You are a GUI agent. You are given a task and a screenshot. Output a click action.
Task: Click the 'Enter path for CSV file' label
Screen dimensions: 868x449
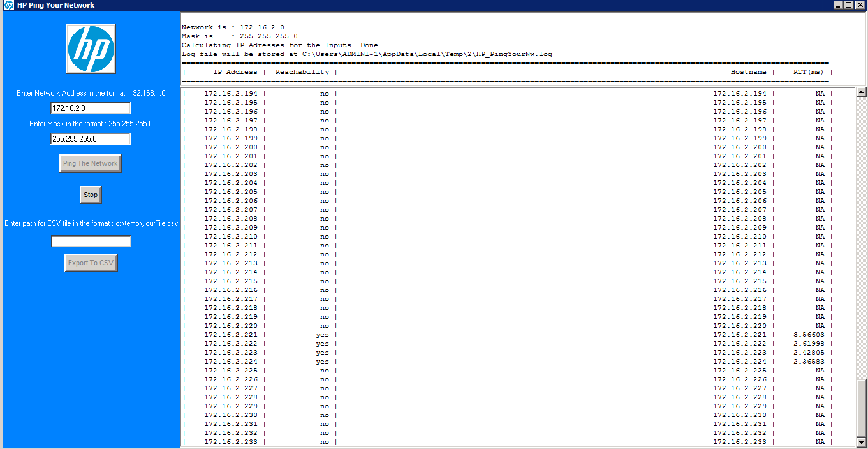tap(91, 223)
